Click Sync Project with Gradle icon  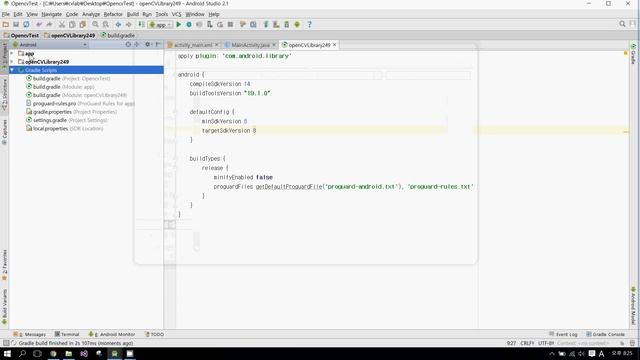coord(266,24)
